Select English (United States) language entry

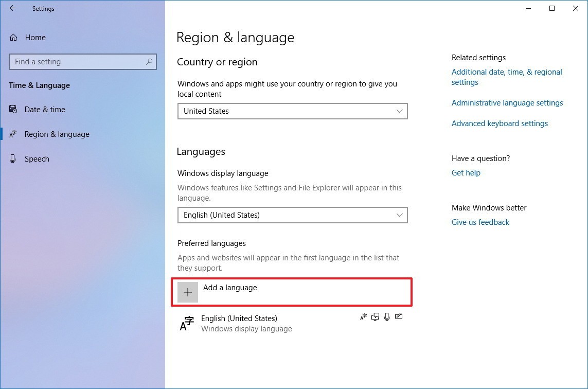291,323
